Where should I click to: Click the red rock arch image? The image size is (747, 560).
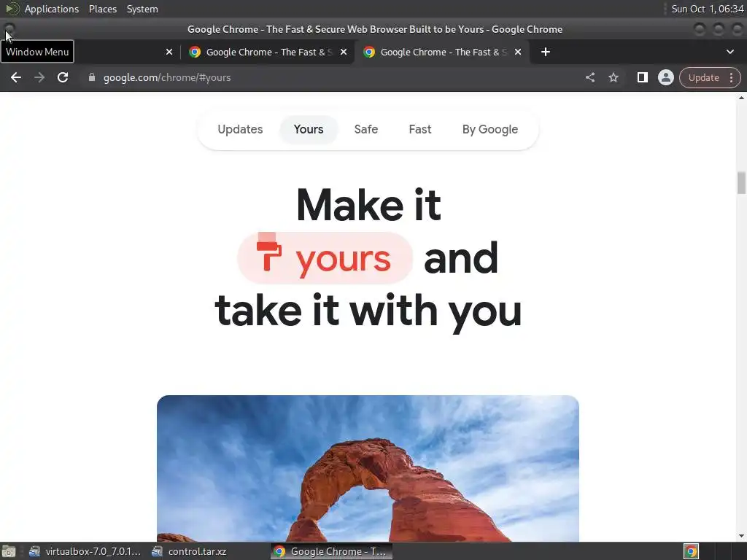[368, 469]
